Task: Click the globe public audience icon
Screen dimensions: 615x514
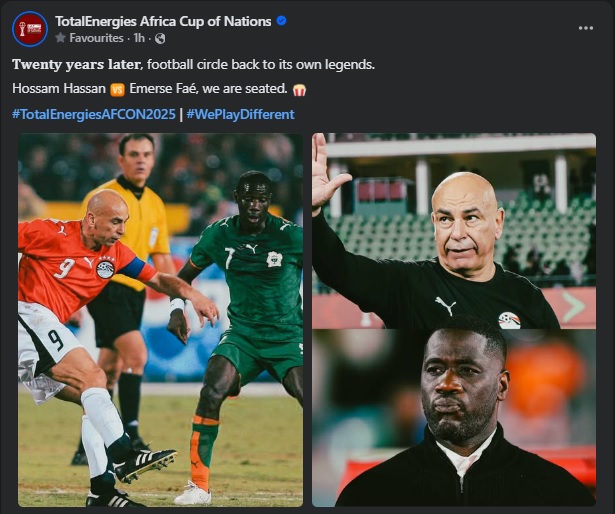Action: (160, 38)
